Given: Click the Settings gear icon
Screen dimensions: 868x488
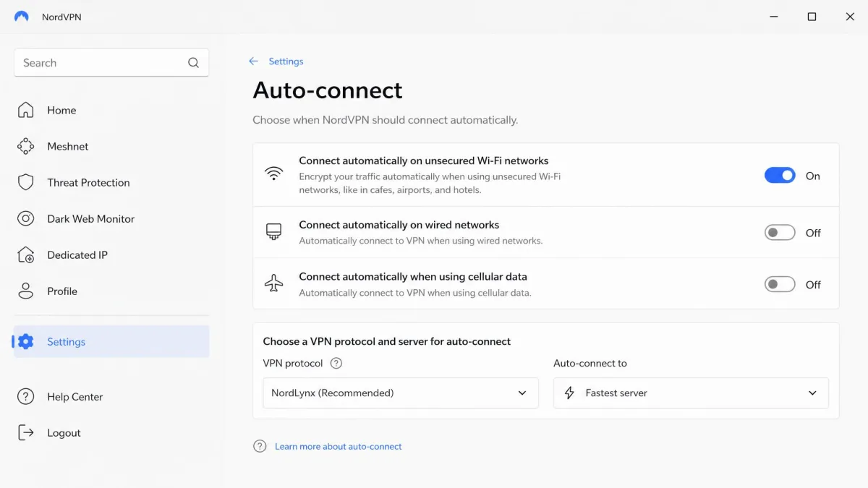Looking at the screenshot, I should (x=25, y=341).
